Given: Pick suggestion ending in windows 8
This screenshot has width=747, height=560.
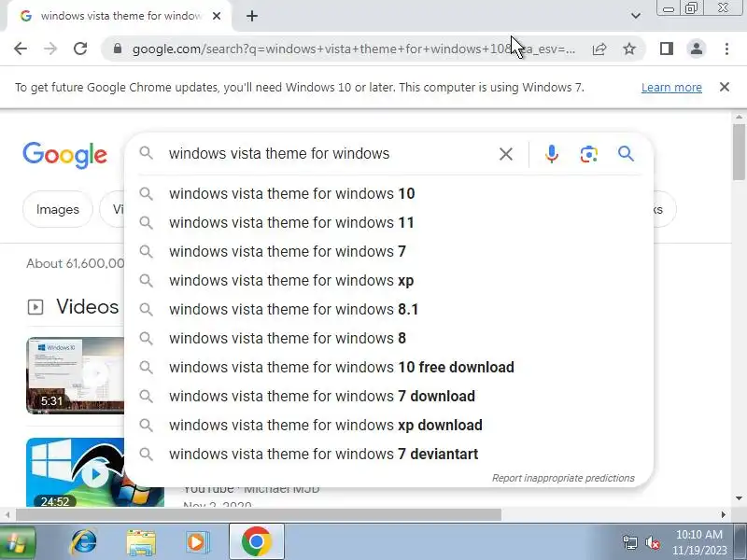Looking at the screenshot, I should (x=389, y=339).
